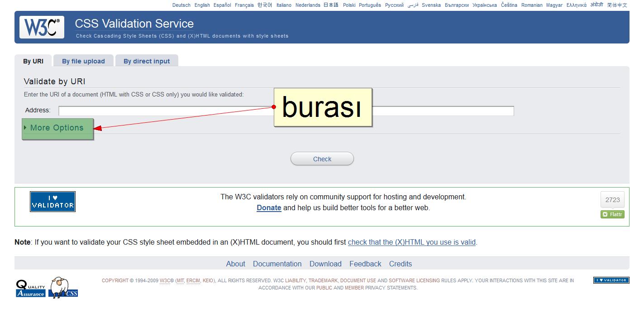Select the Български language link
This screenshot has width=644, height=328.
coord(457,5)
